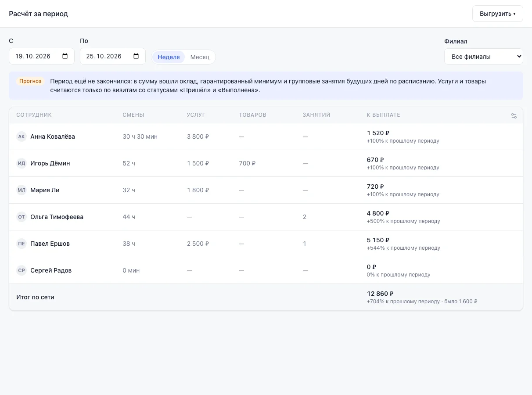Click the К выплате column header
This screenshot has height=395, width=532.
[384, 115]
